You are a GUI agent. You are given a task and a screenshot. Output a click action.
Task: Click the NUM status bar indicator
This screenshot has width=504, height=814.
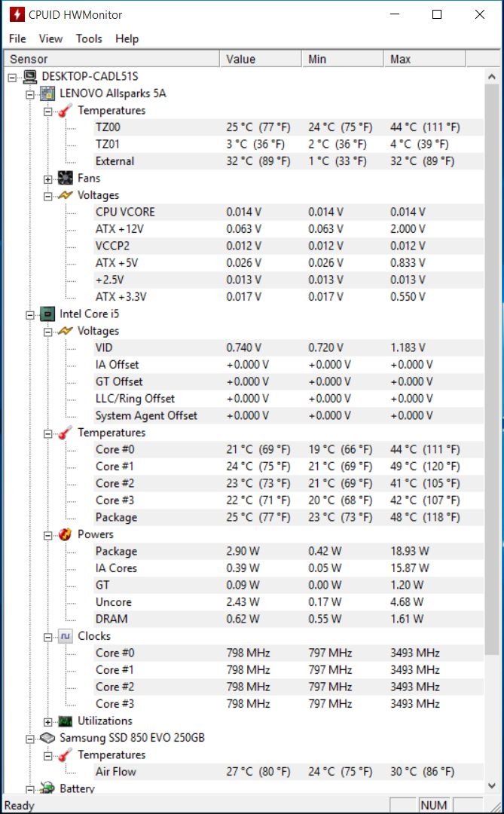(434, 806)
